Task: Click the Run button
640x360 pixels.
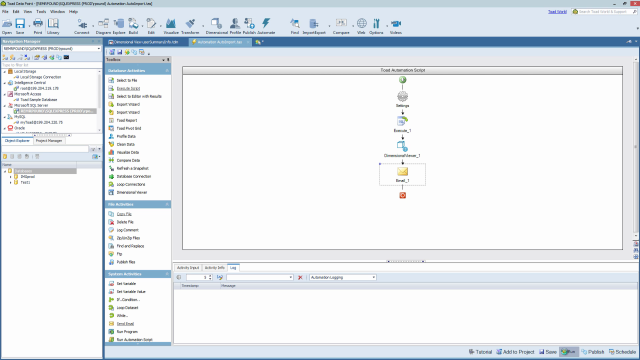Action: [x=569, y=352]
